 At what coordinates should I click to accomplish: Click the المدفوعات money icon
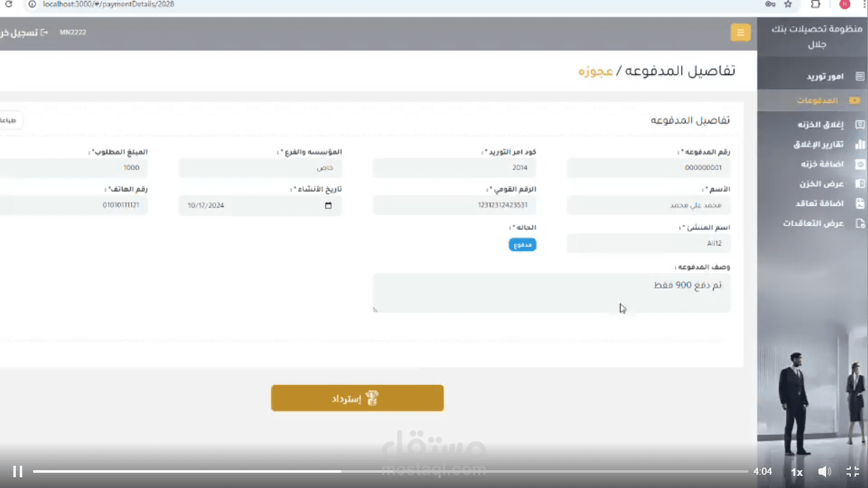click(855, 100)
